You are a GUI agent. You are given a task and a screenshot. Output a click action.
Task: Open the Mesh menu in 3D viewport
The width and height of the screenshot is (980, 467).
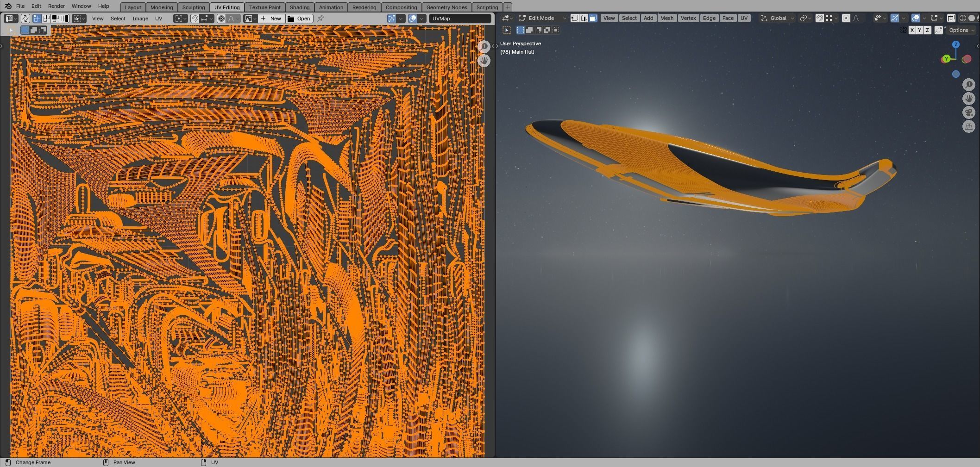667,18
